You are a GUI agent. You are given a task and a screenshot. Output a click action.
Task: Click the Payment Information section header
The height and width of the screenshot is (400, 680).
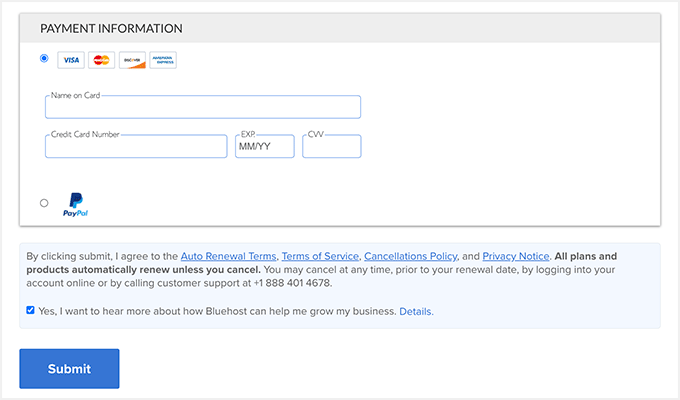(111, 28)
